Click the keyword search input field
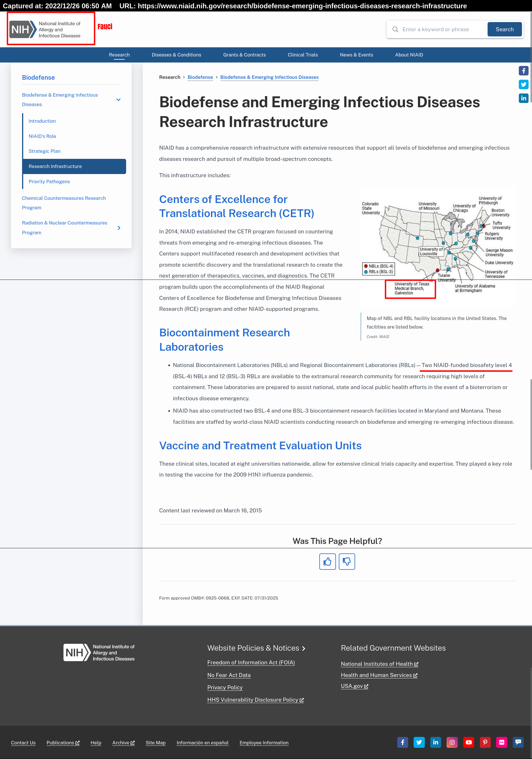 pos(443,30)
